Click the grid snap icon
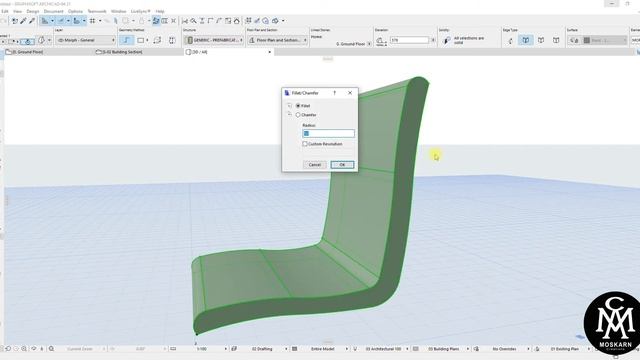 pos(93,20)
